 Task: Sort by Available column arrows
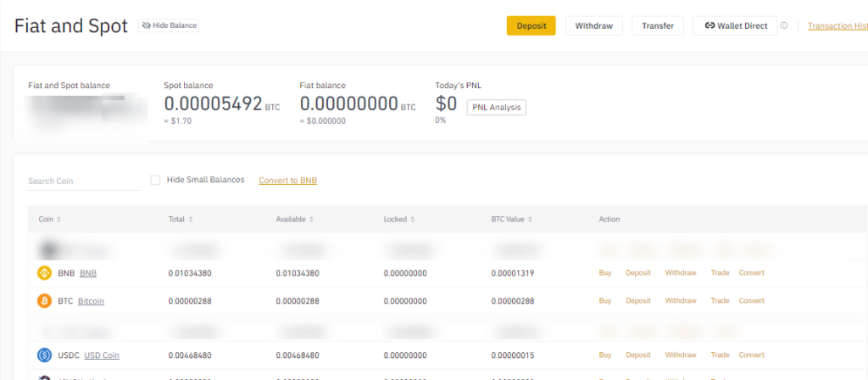click(312, 220)
